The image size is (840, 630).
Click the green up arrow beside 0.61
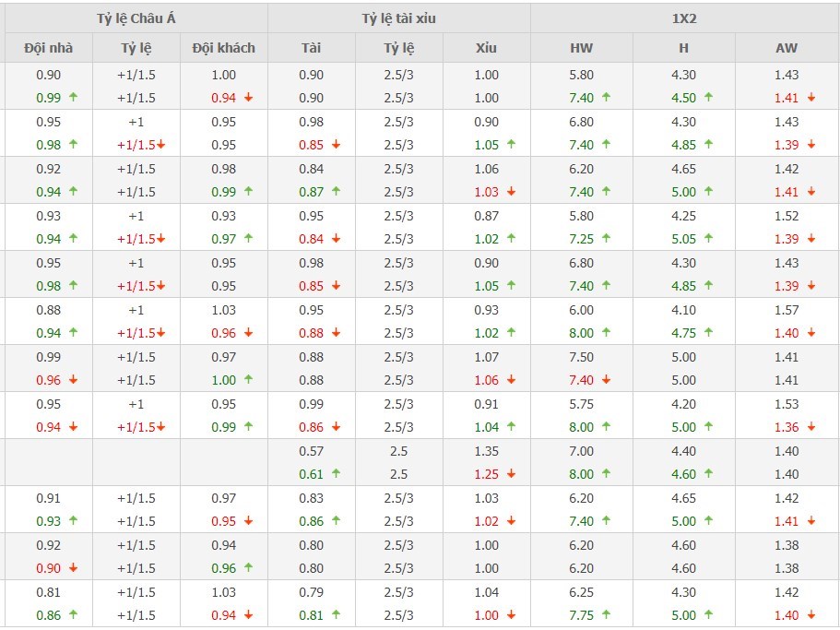[x=337, y=474]
